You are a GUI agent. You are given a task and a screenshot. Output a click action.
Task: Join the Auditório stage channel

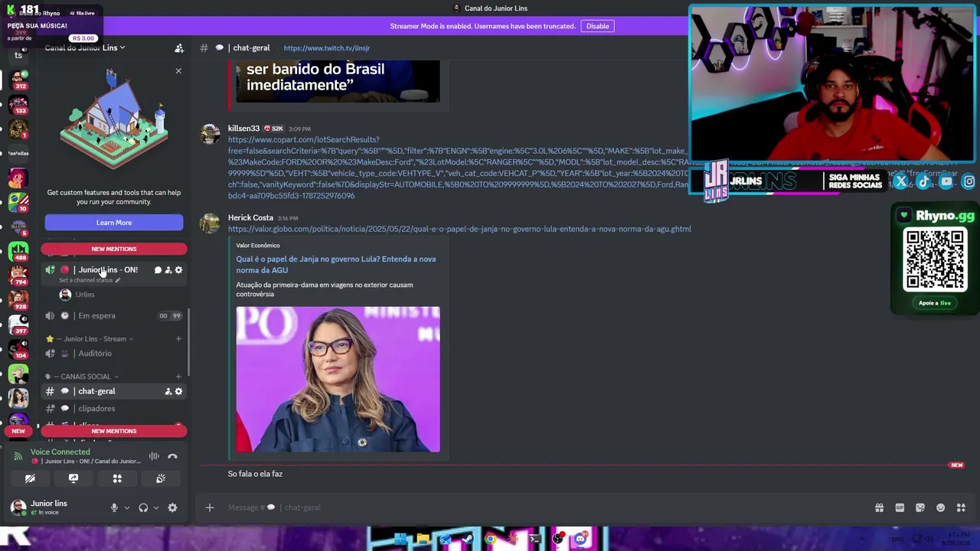(x=114, y=354)
